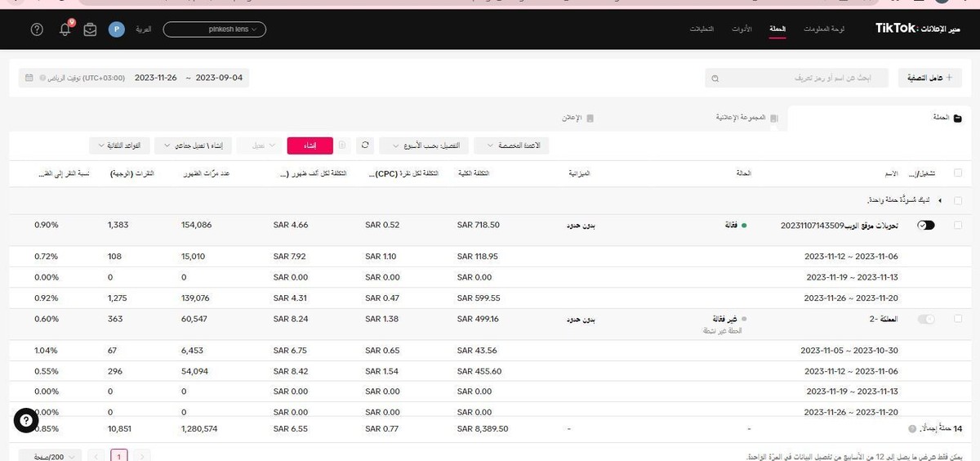Open notifications bell with red badge
Viewport: 980px width, 461px height.
coord(65,29)
